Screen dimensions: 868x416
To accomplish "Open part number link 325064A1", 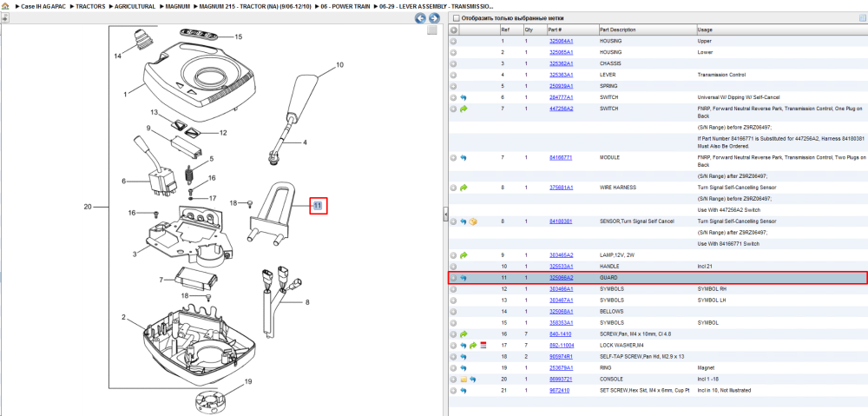I will click(561, 41).
